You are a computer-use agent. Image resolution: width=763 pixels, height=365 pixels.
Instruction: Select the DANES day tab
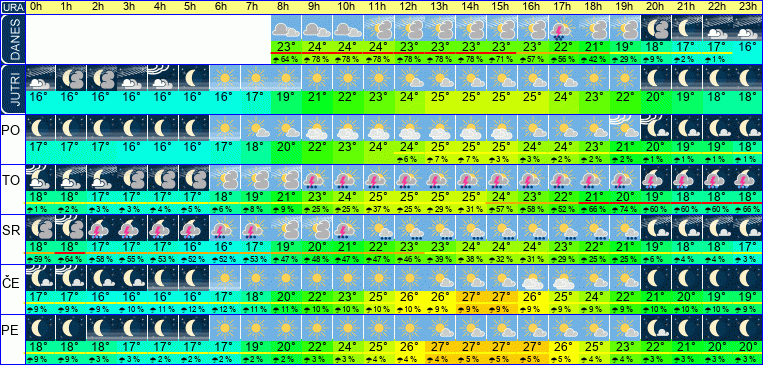[13, 39]
